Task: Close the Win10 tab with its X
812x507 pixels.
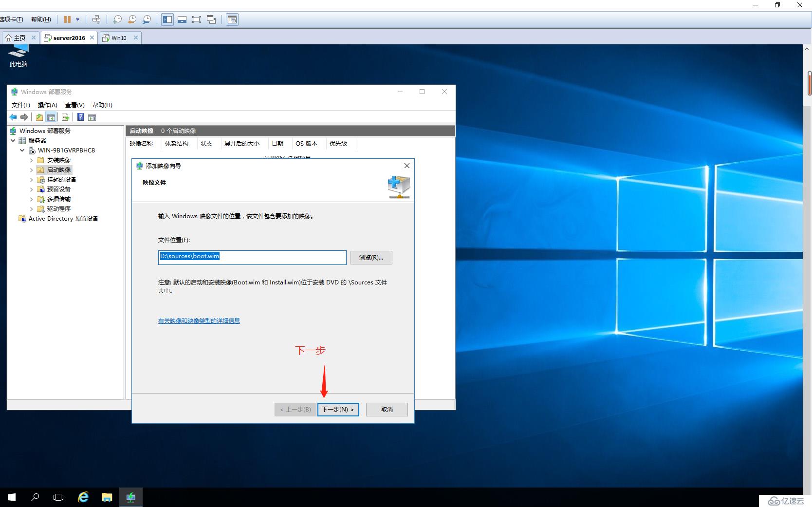Action: coord(136,38)
